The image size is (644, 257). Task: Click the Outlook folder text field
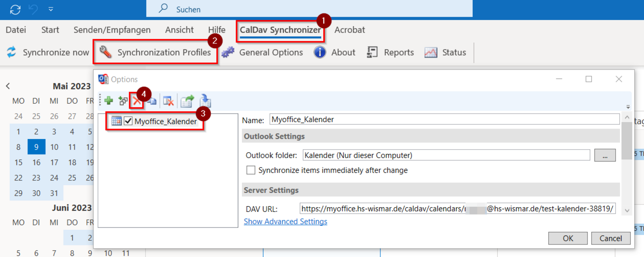446,155
